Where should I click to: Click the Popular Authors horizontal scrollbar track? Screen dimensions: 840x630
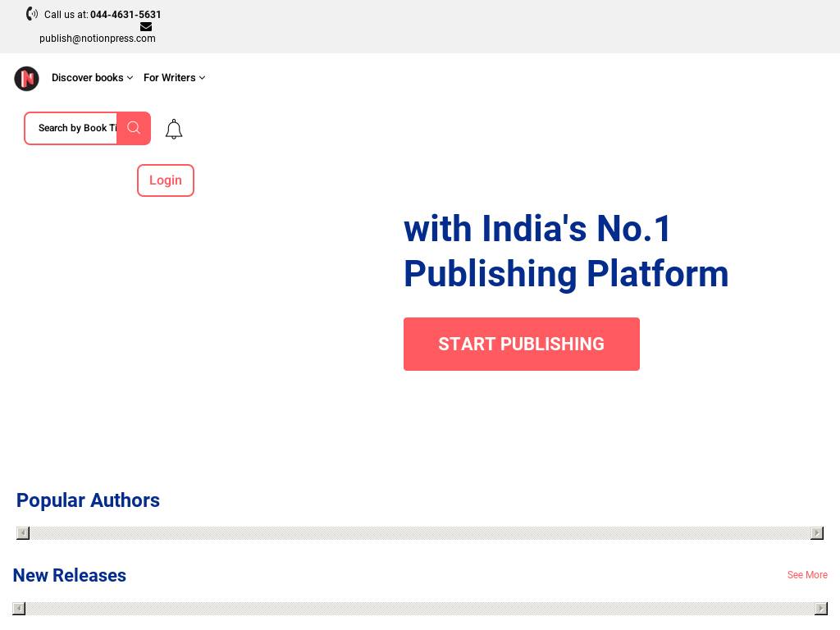420,533
